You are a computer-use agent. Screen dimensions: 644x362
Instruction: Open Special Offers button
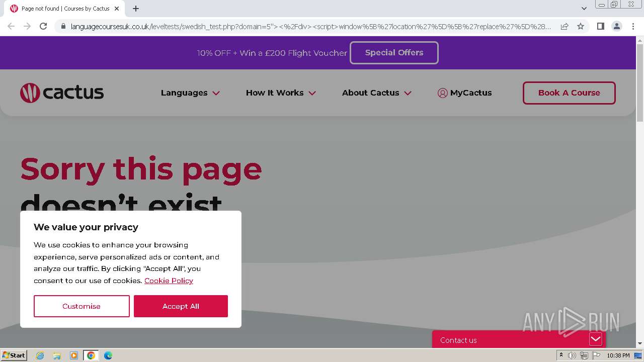coord(394,53)
